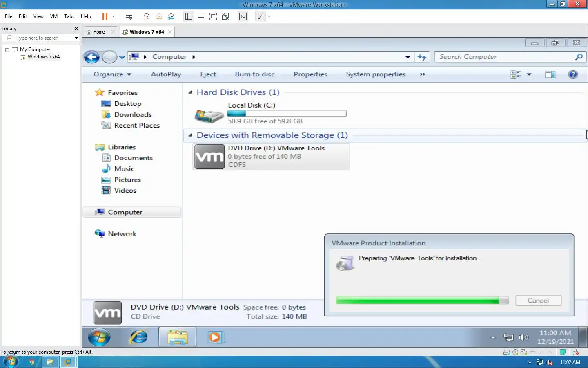
Task: Open recent pages dropdown beside forward button
Action: 122,57
